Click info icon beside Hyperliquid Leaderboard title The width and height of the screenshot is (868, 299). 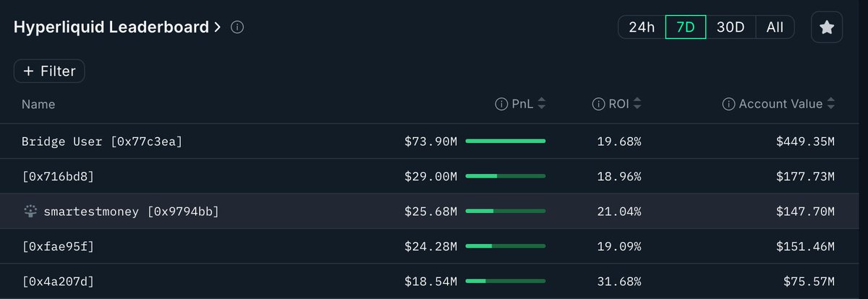pos(237,27)
